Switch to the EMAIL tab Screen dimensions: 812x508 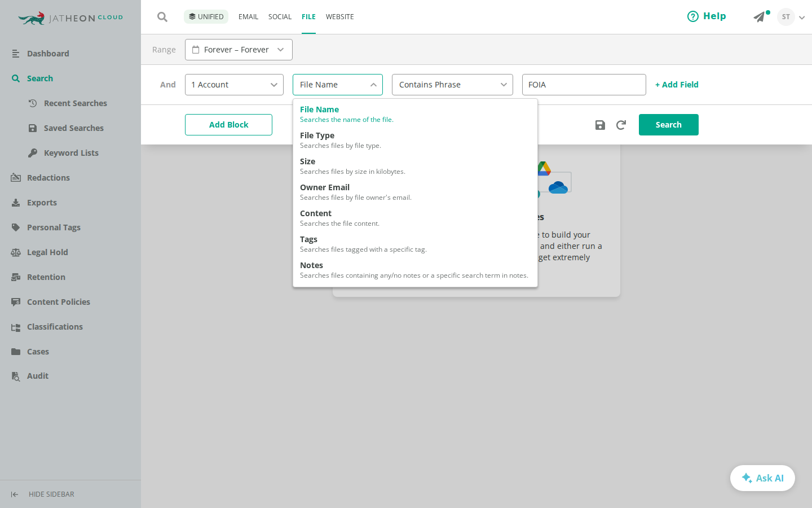[248, 17]
